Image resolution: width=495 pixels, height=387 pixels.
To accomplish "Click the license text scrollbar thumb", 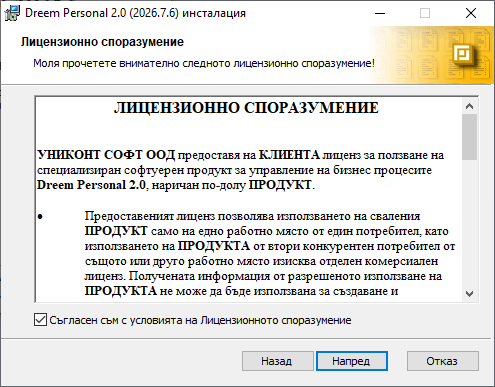I will click(x=470, y=137).
